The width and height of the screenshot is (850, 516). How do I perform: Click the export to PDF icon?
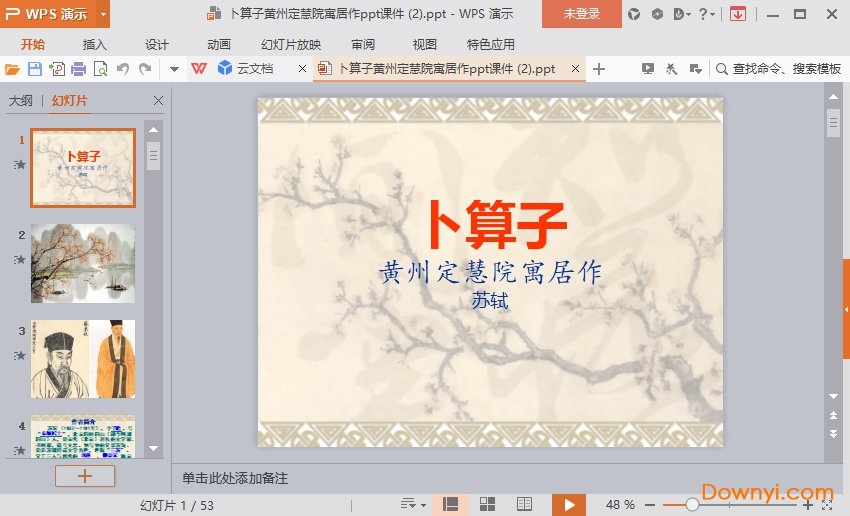coord(57,69)
